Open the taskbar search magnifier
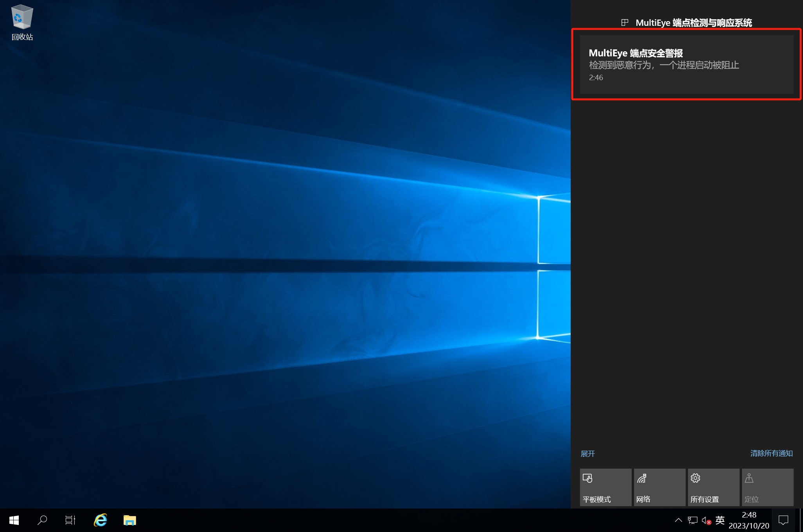The height and width of the screenshot is (532, 803). [x=42, y=520]
